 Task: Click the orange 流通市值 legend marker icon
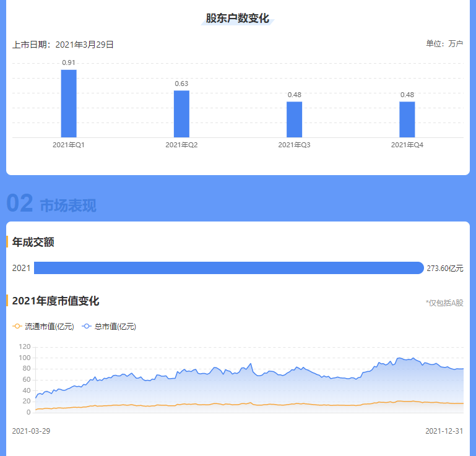tap(17, 327)
